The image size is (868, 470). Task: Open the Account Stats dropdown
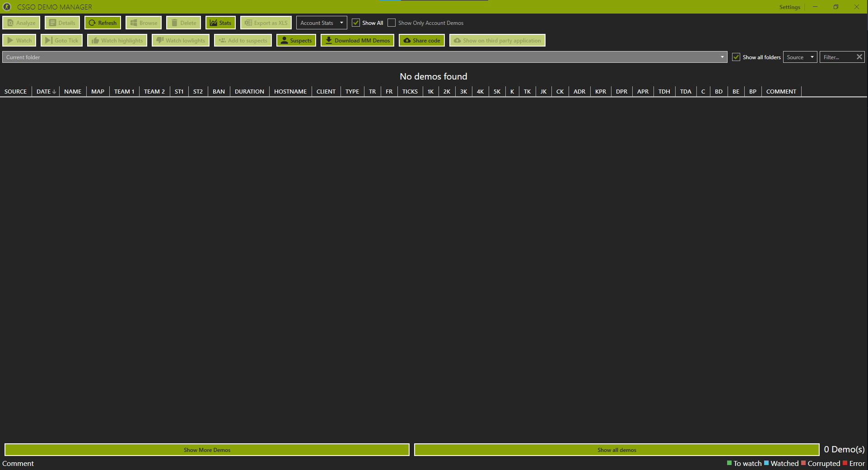341,23
